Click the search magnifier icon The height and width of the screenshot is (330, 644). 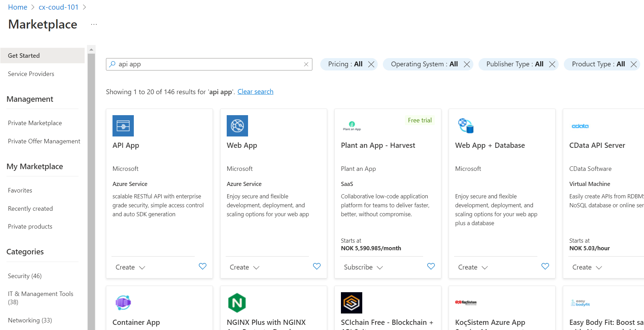pos(112,64)
